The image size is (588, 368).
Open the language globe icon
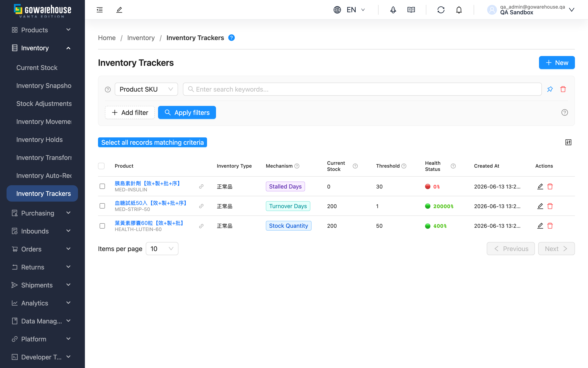[x=337, y=10]
